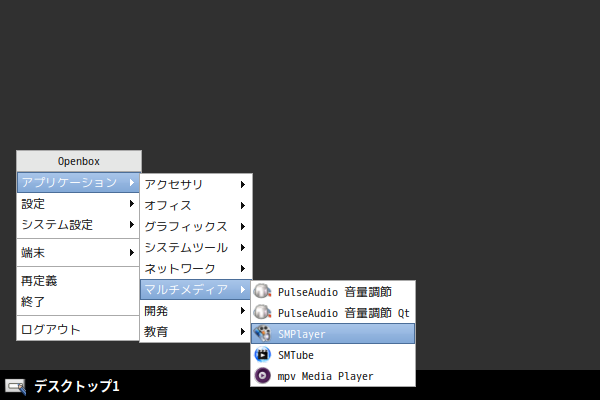
Task: Open SMTube from the menu
Action: pos(333,355)
